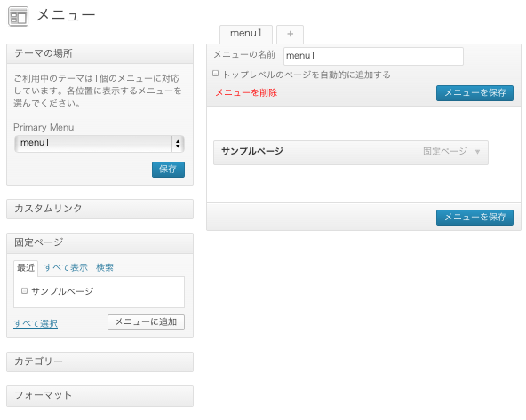Enable トップレベルのページを自動的に追加する checkbox

click(216, 74)
